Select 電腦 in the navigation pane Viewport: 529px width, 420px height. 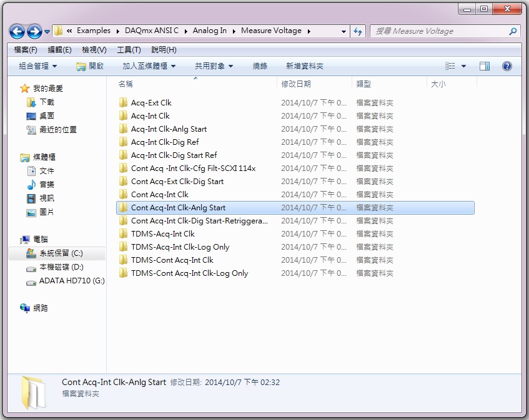point(41,239)
